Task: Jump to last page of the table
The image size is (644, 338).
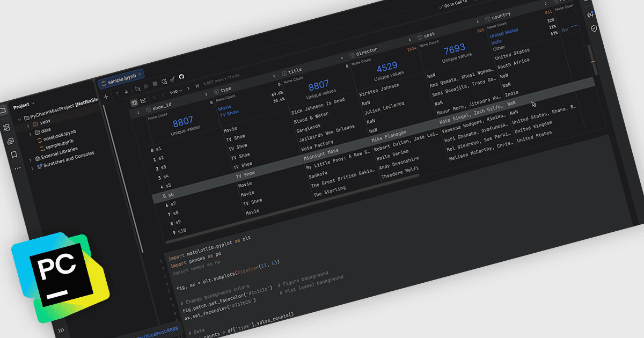Action: point(197,86)
